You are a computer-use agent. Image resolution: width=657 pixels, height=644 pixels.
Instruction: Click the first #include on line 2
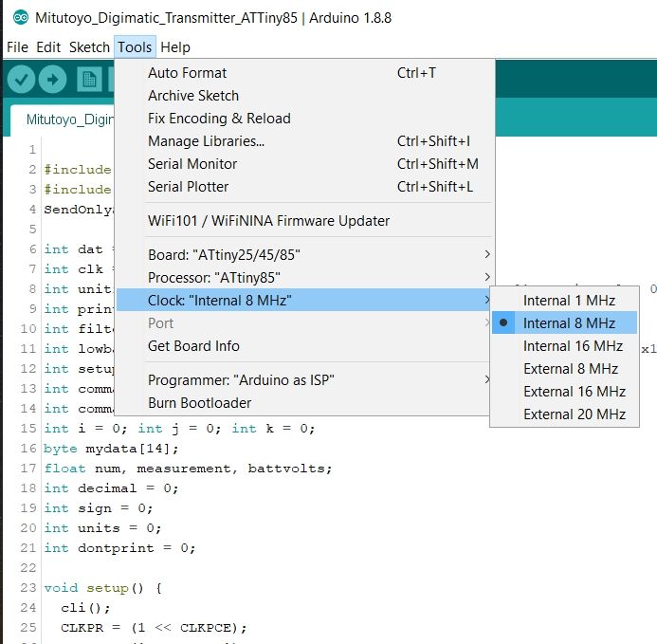point(78,170)
